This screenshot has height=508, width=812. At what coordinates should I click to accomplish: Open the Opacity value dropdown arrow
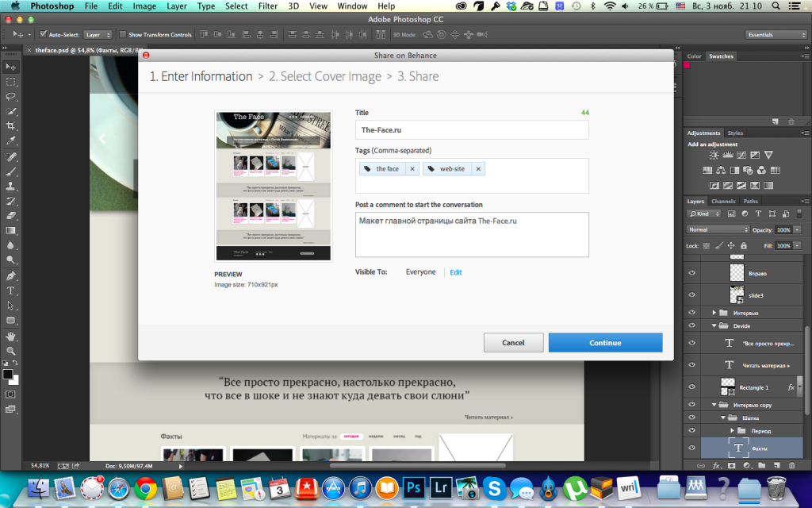tap(798, 229)
